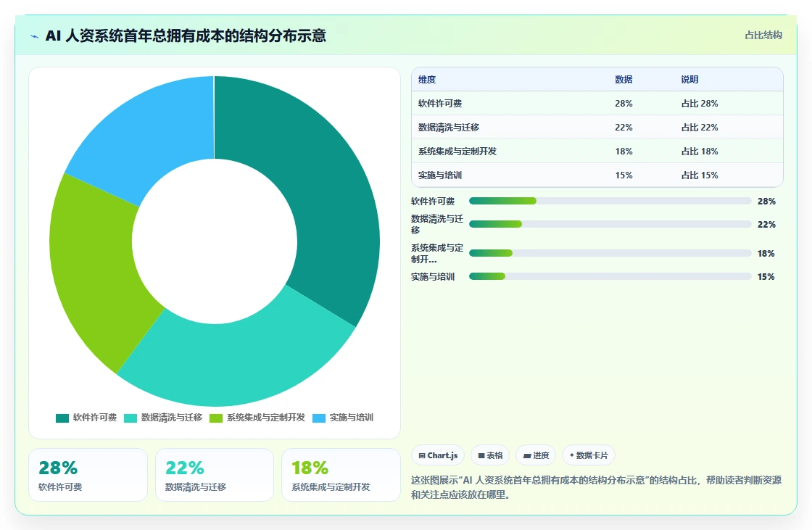Screen dimensions: 812x530
Task: Click the Chart.js tag chip
Action: point(438,455)
